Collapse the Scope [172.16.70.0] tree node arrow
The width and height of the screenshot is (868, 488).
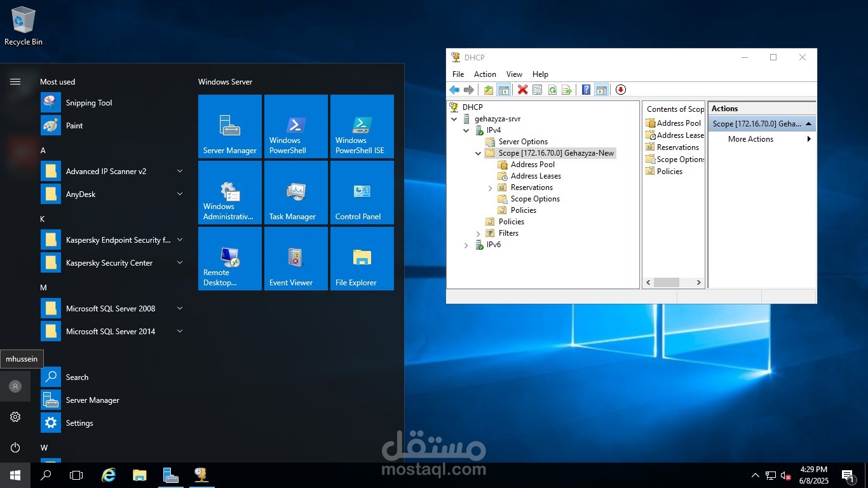478,153
